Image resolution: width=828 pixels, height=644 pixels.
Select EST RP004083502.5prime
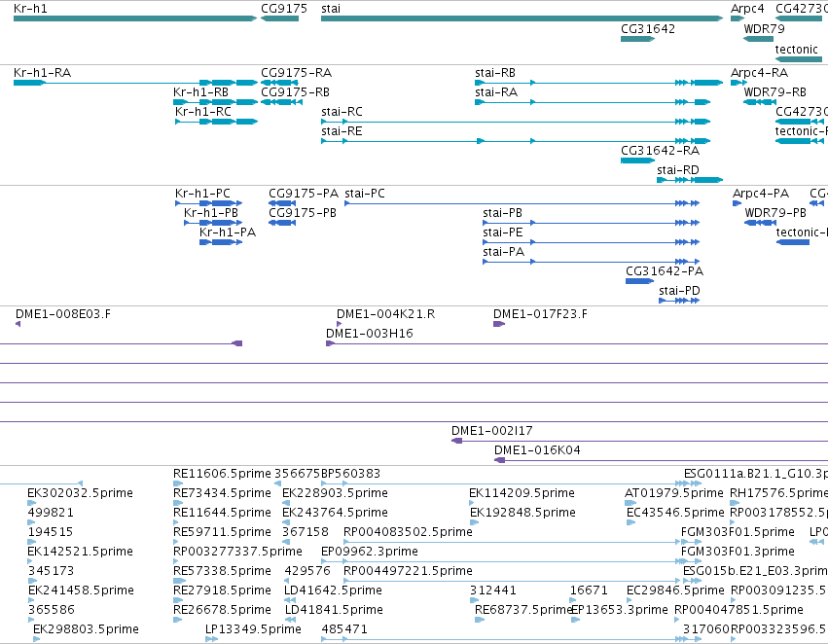512,542
